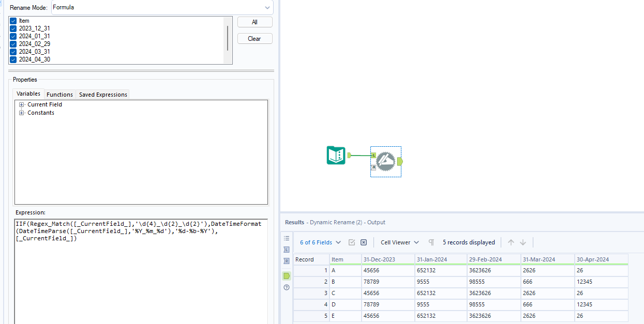Select the green Output anchor in Results sidebar

287,275
